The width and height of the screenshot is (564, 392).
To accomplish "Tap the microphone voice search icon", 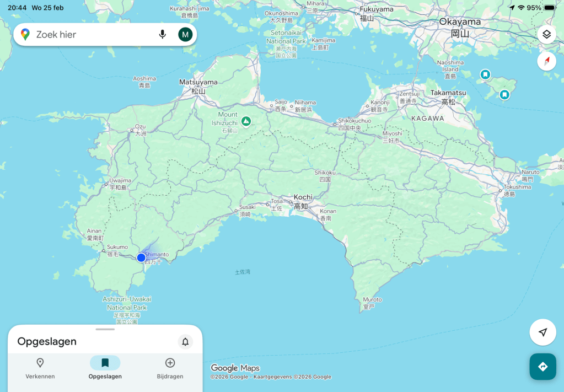I will point(162,35).
